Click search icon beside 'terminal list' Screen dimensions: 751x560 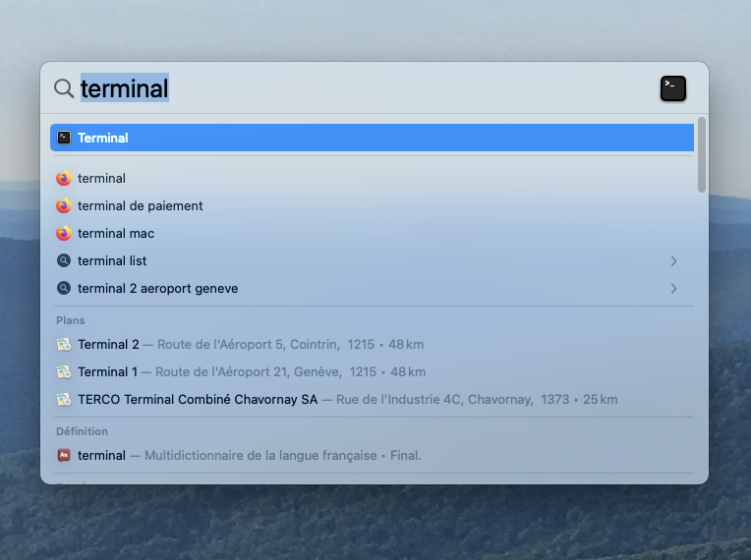pos(64,261)
